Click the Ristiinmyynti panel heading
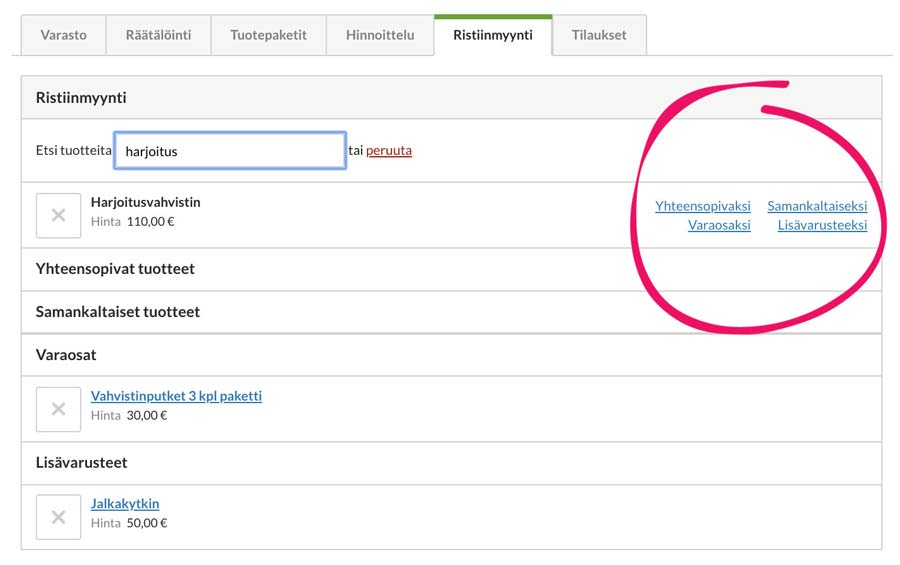The width and height of the screenshot is (900, 565). (x=81, y=98)
